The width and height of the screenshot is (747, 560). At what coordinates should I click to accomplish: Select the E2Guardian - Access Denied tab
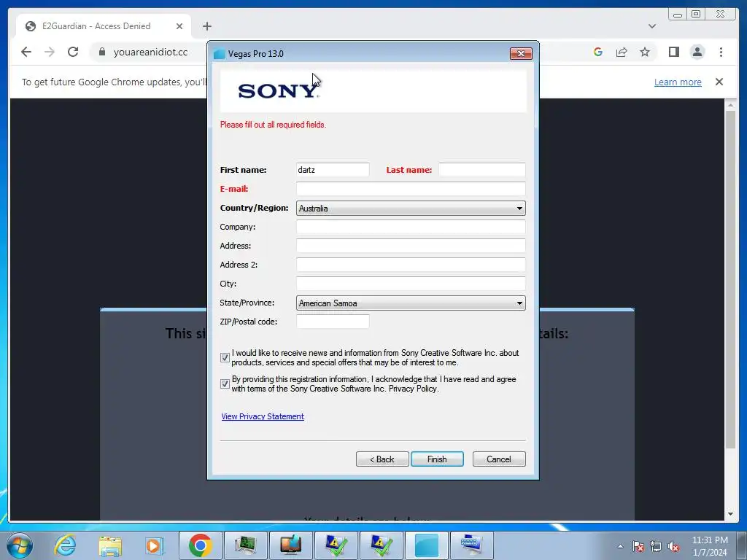click(104, 26)
